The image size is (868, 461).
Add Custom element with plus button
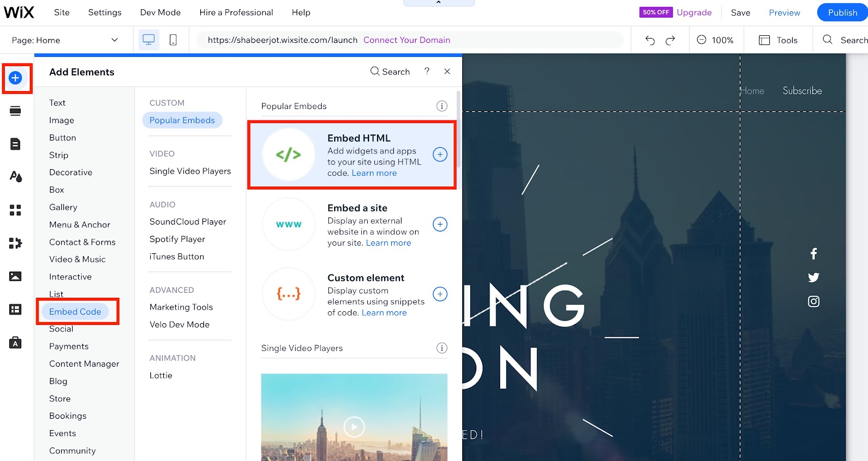click(x=440, y=294)
